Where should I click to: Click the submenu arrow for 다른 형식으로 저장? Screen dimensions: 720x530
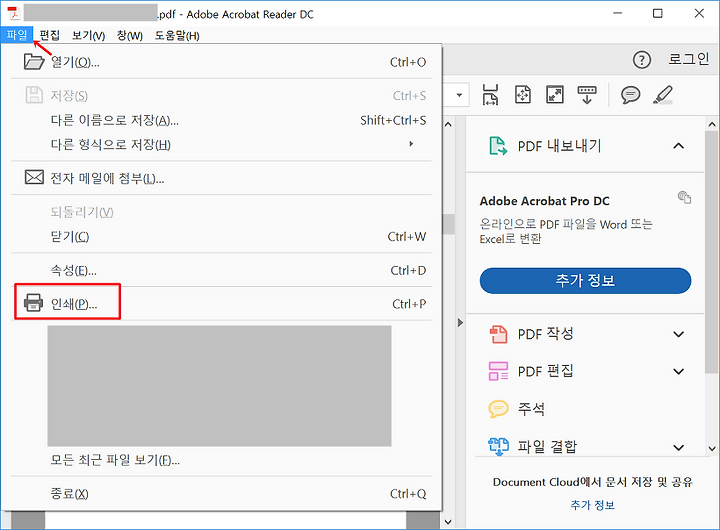(411, 144)
